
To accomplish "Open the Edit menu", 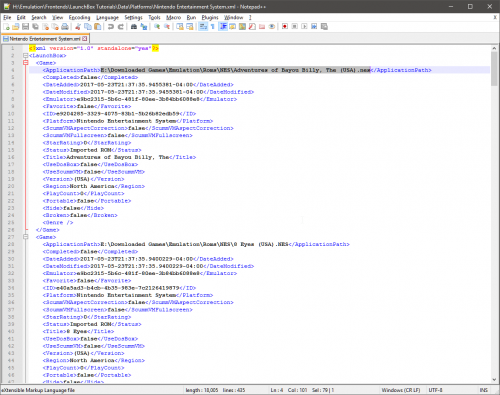I will pos(21,17).
